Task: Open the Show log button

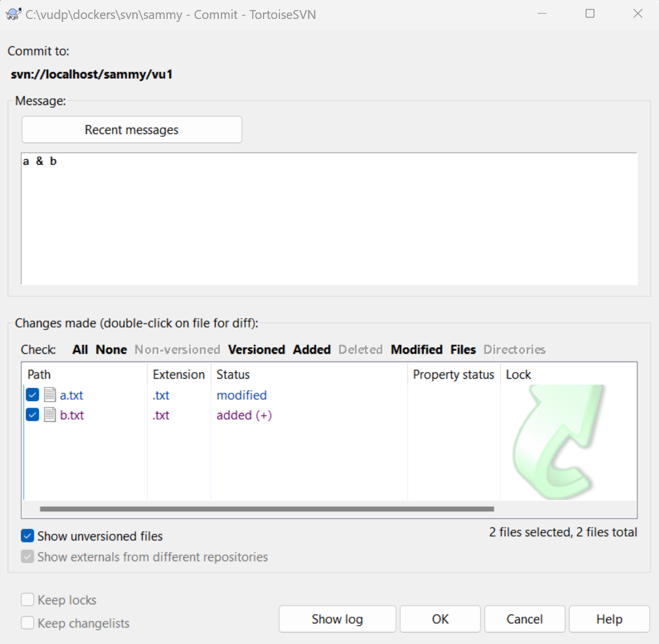Action: (337, 619)
